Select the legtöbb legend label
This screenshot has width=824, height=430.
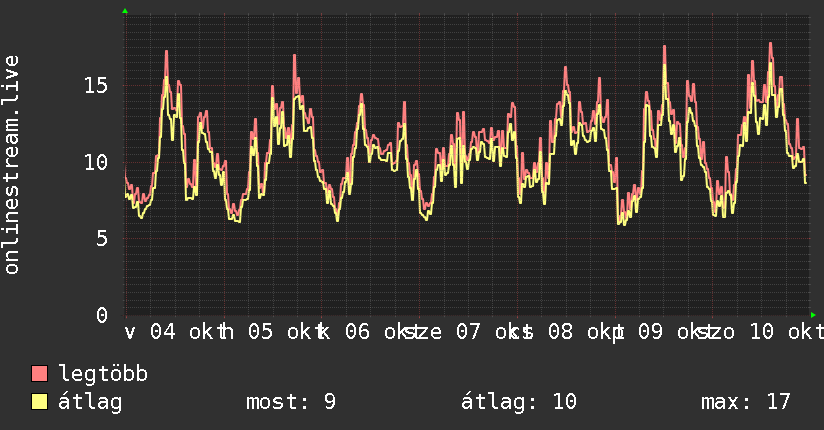[103, 374]
